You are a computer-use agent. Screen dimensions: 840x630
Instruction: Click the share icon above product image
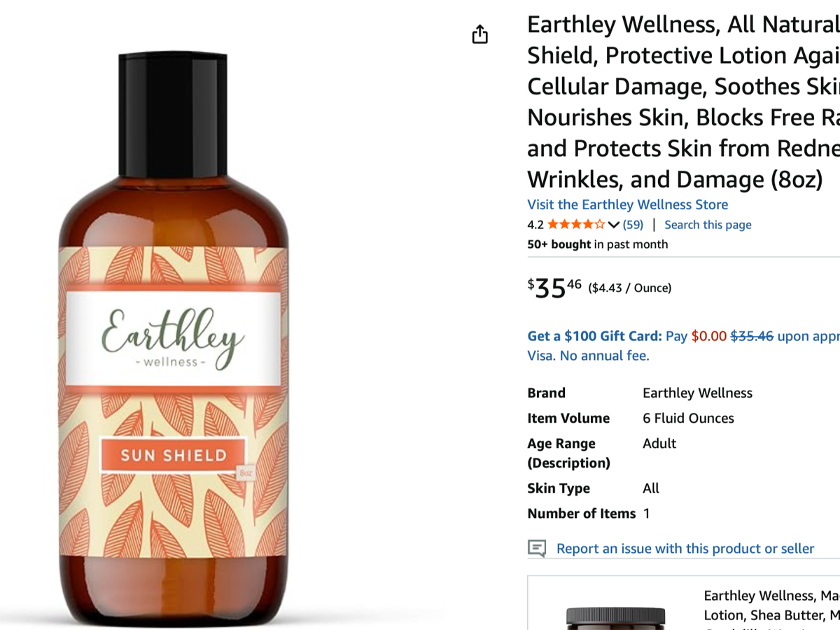(479, 34)
